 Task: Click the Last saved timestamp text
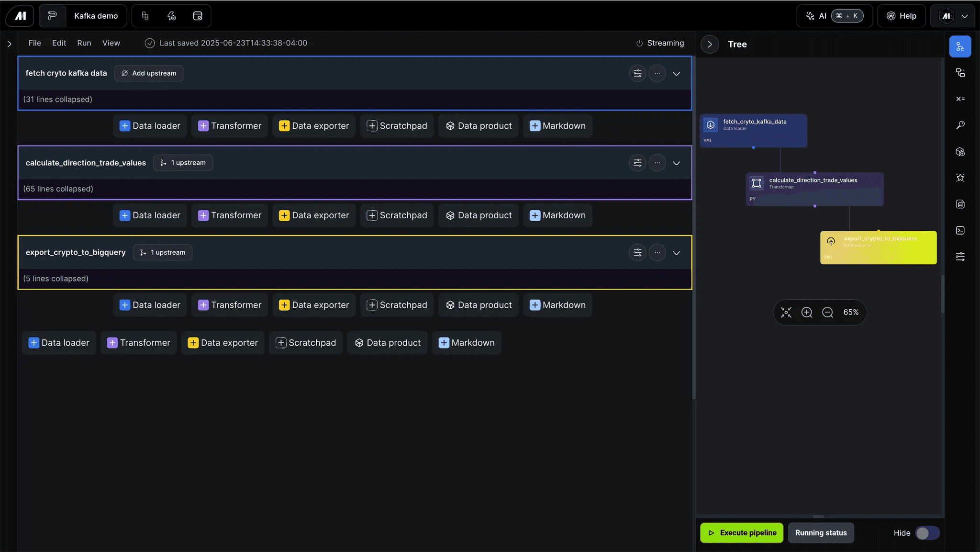(233, 43)
